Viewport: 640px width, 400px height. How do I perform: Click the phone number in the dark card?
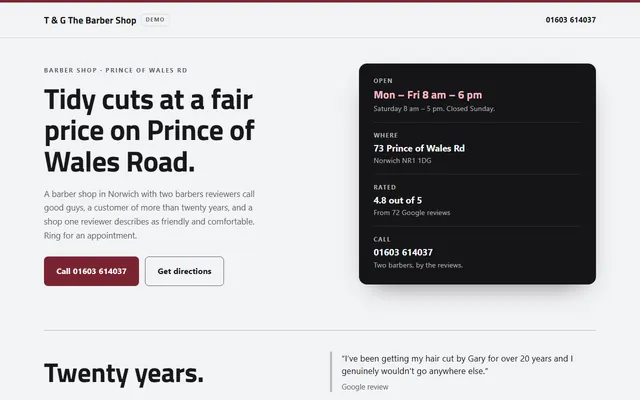click(x=403, y=252)
